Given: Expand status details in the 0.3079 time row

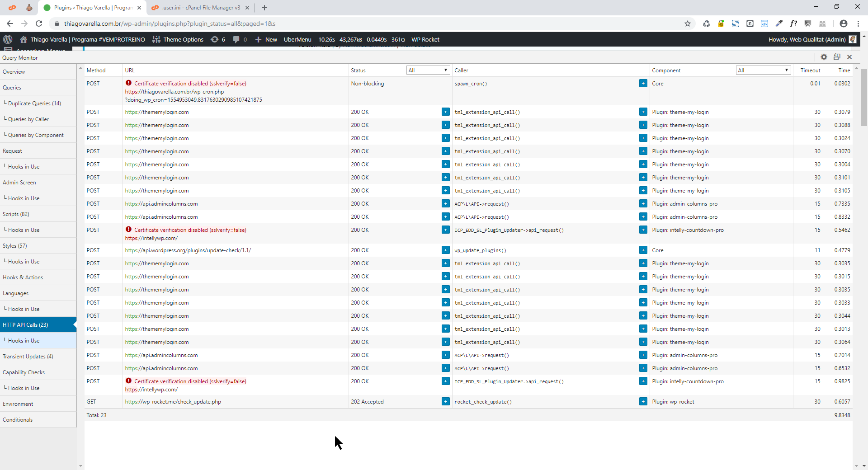Looking at the screenshot, I should [446, 112].
